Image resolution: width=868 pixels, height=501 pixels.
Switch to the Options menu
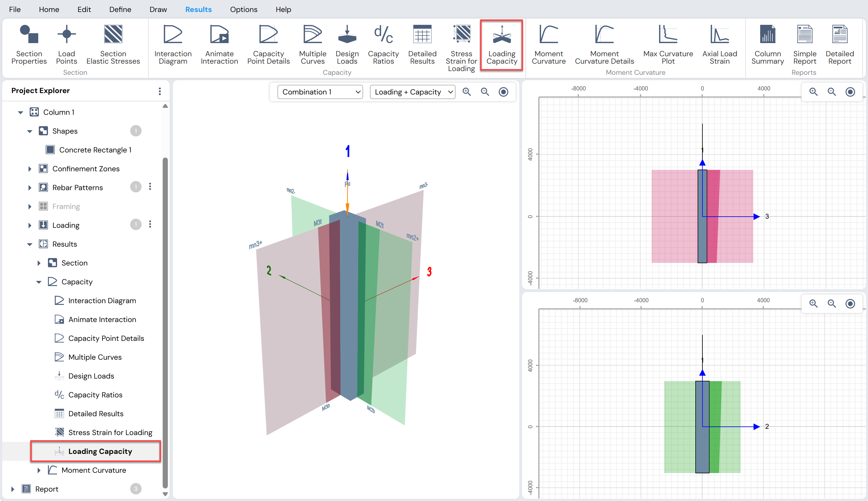tap(243, 9)
